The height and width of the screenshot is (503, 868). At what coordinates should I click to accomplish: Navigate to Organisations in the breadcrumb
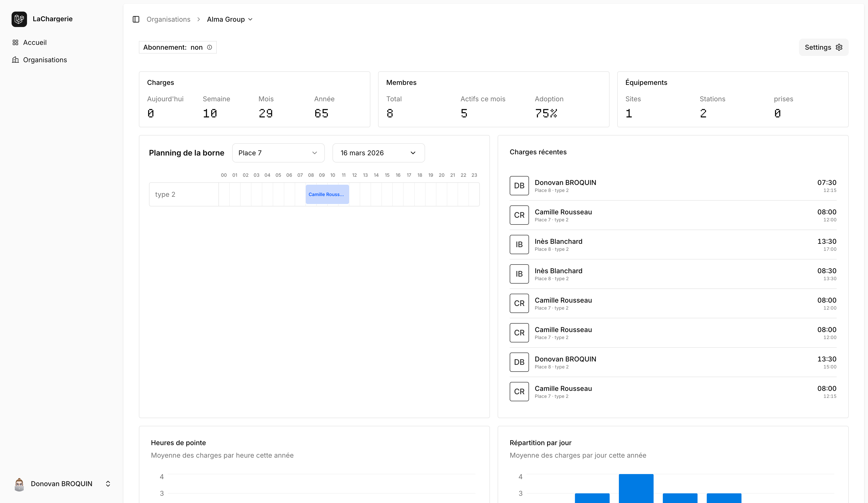pos(169,19)
